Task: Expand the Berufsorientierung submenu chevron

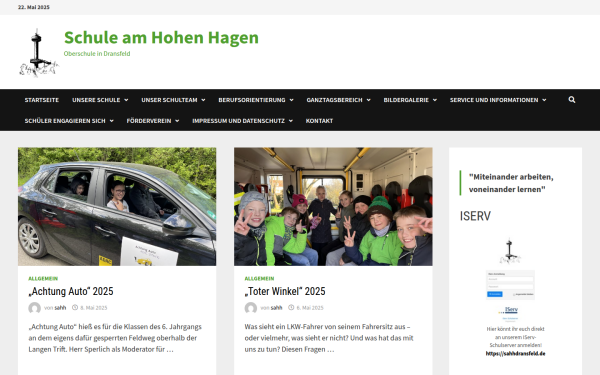Action: (x=292, y=100)
